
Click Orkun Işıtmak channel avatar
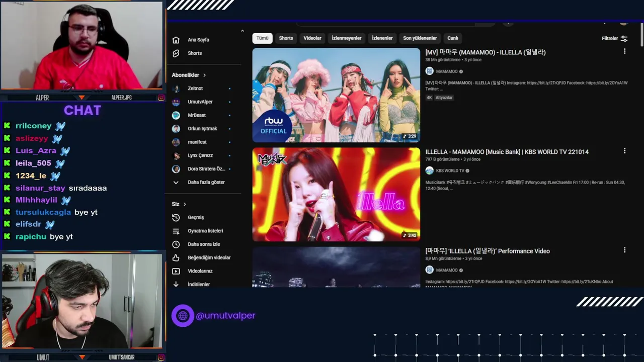coord(176,129)
